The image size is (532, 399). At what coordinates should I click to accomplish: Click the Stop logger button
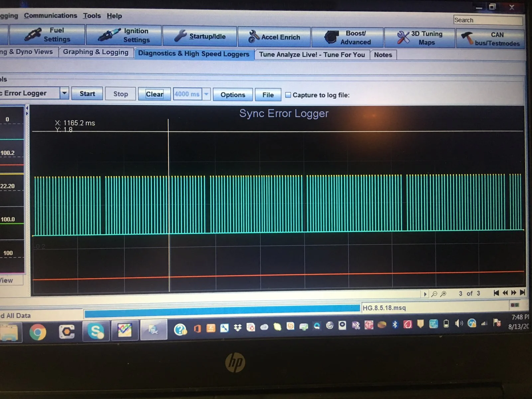(120, 94)
